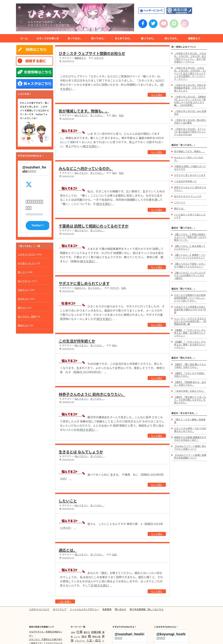Click the navigator mascot characters image

pyautogui.click(x=35, y=133)
